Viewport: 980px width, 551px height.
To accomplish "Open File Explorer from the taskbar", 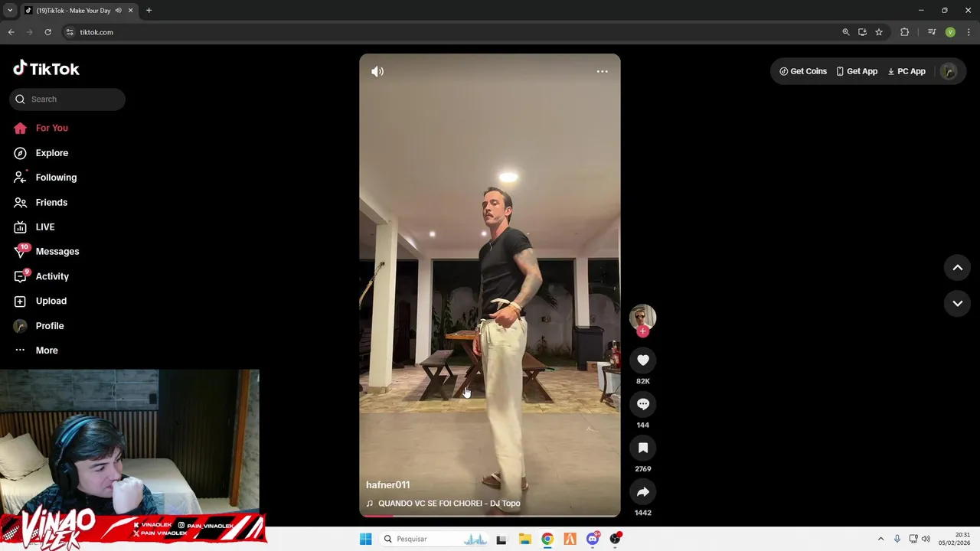I will pyautogui.click(x=524, y=539).
